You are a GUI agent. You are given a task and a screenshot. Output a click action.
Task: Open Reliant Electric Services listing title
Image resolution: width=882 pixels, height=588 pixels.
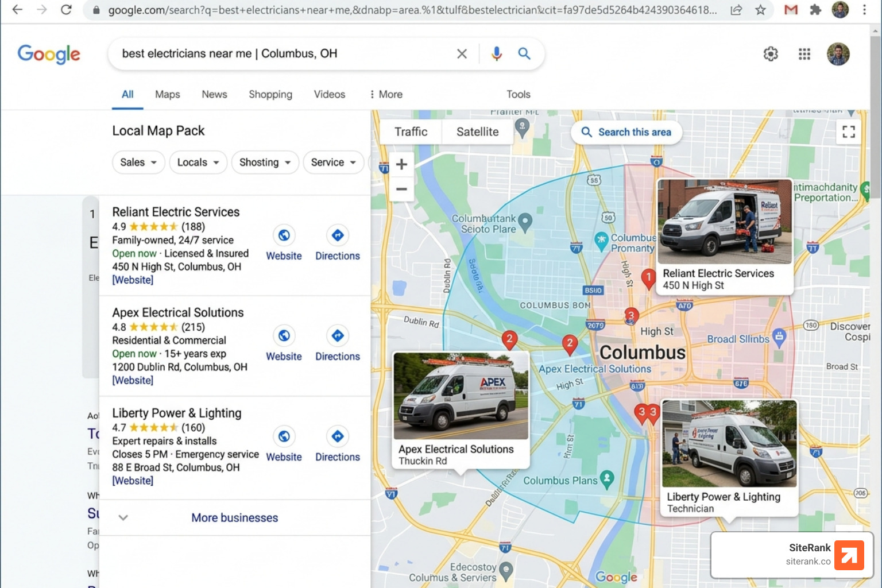[x=176, y=212]
